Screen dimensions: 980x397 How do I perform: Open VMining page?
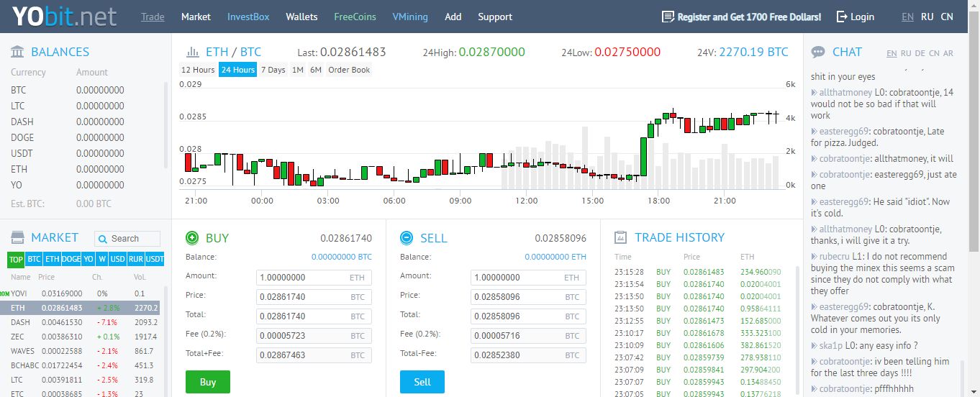[410, 17]
